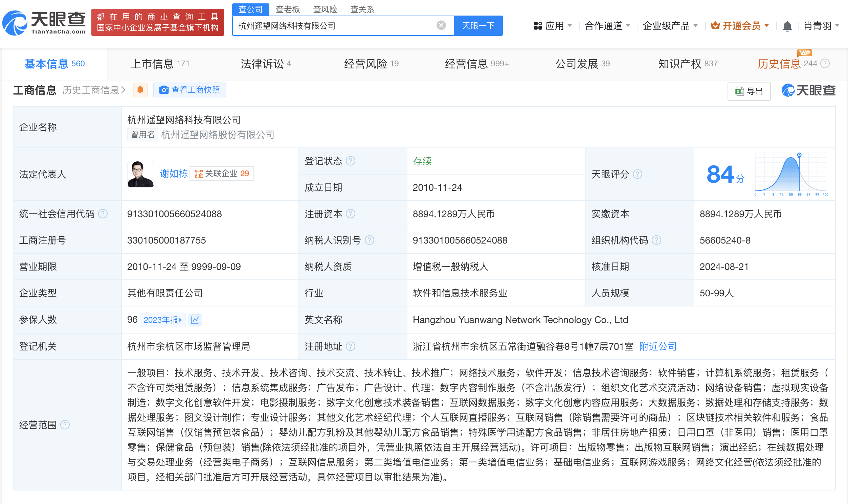This screenshot has width=848, height=504.
Task: Switch to the 查老板 search tab
Action: (288, 9)
